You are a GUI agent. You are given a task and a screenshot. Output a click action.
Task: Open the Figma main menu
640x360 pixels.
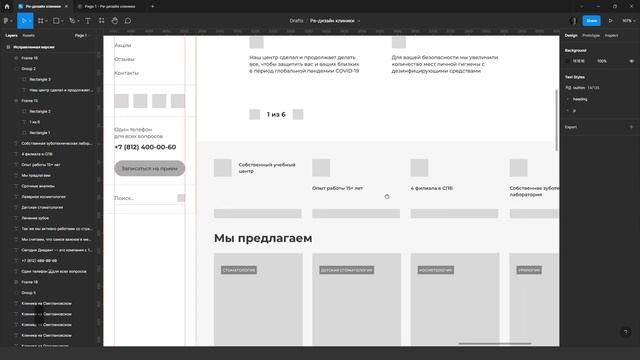[x=7, y=21]
